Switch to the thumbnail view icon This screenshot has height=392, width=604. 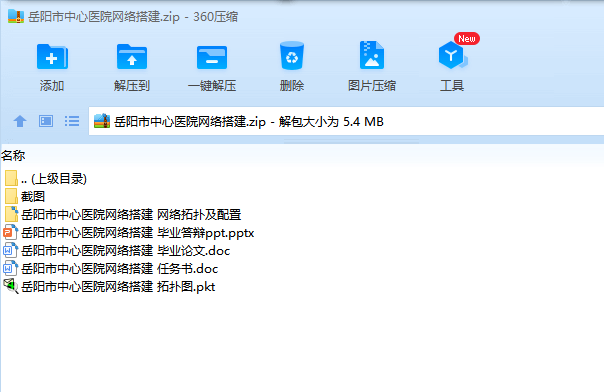coord(46,121)
